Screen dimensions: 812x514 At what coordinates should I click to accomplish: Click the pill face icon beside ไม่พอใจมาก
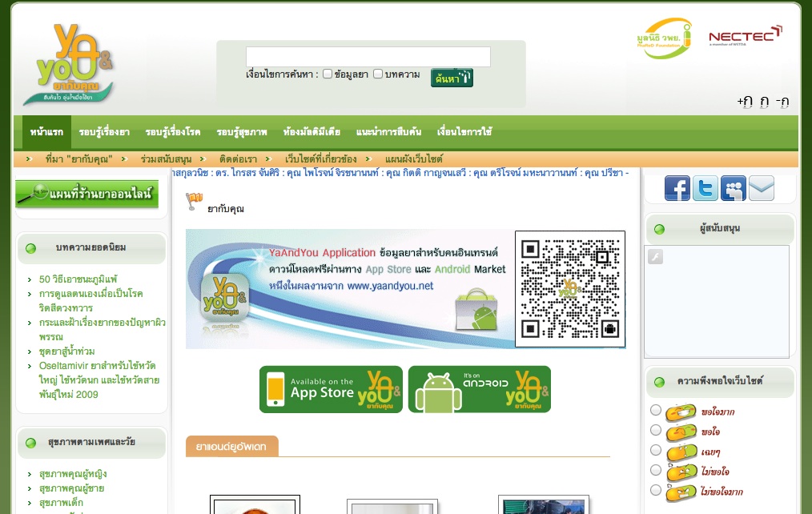coord(681,492)
